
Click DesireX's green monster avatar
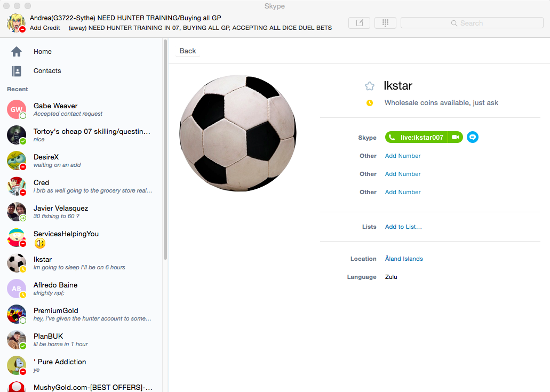17,161
